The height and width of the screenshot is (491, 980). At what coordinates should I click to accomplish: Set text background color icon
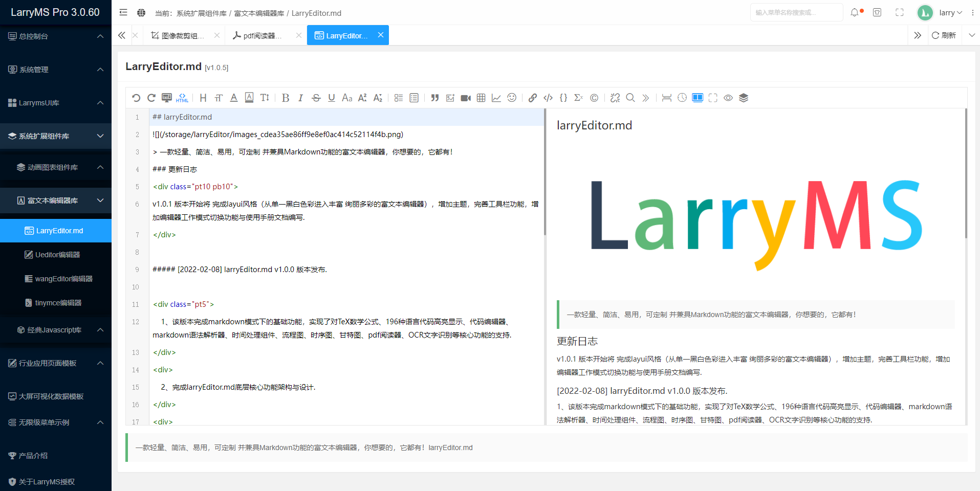(249, 98)
